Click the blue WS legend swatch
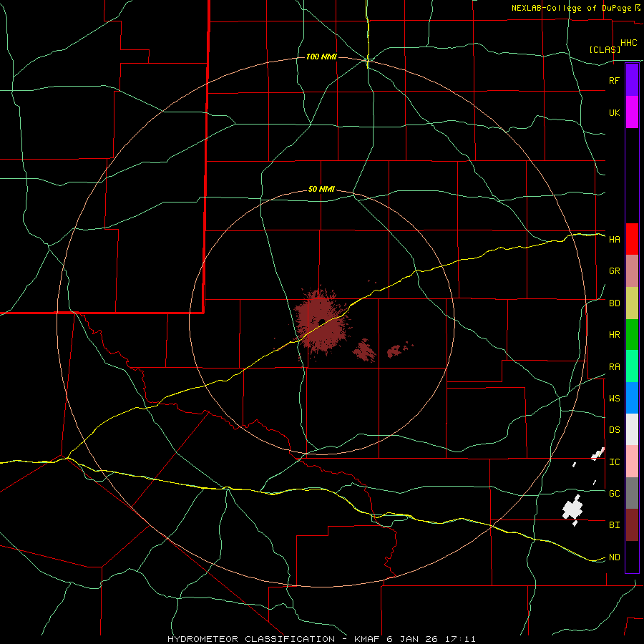This screenshot has height=644, width=644. coord(632,398)
